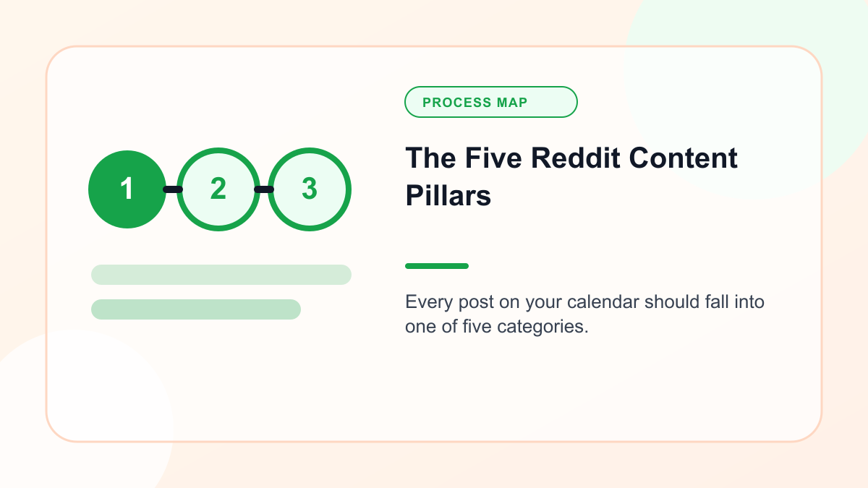Click the green numeral 3 in the last step
868x488 pixels.
pyautogui.click(x=310, y=189)
